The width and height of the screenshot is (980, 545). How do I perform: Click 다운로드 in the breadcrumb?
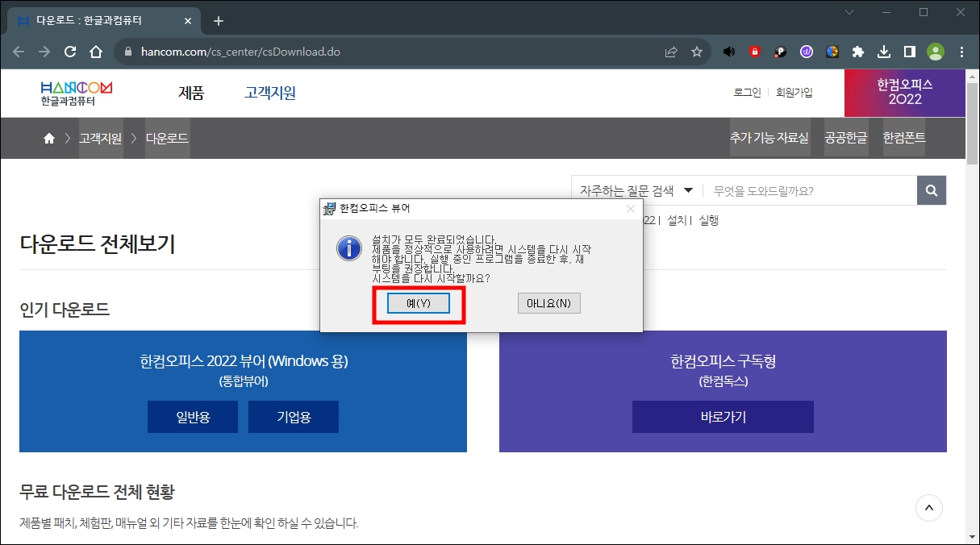coord(167,139)
